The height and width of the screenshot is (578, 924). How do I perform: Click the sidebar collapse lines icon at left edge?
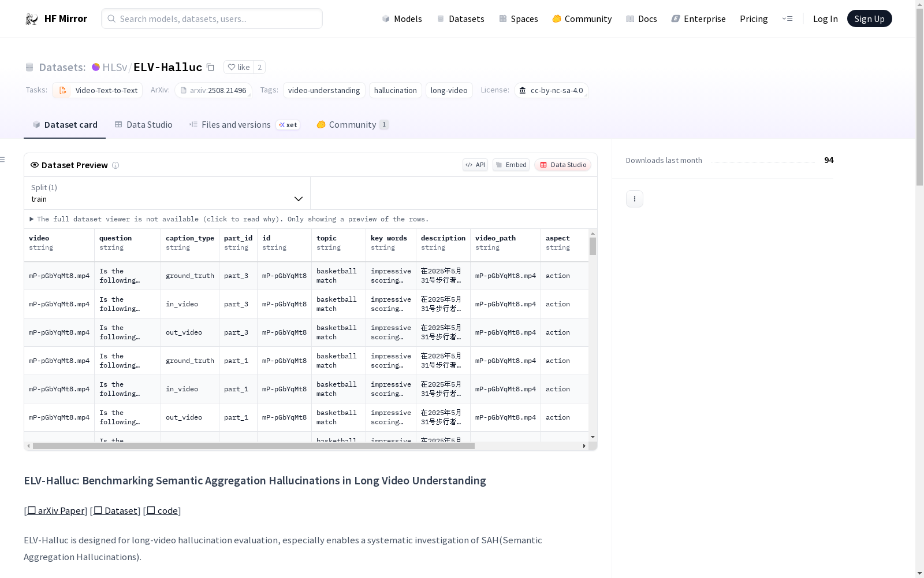3,160
